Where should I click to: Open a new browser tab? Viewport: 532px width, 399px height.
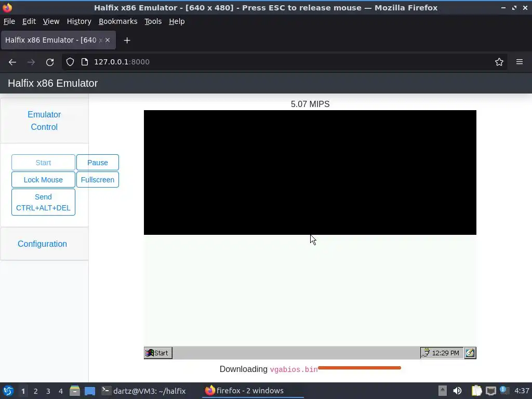(x=127, y=41)
